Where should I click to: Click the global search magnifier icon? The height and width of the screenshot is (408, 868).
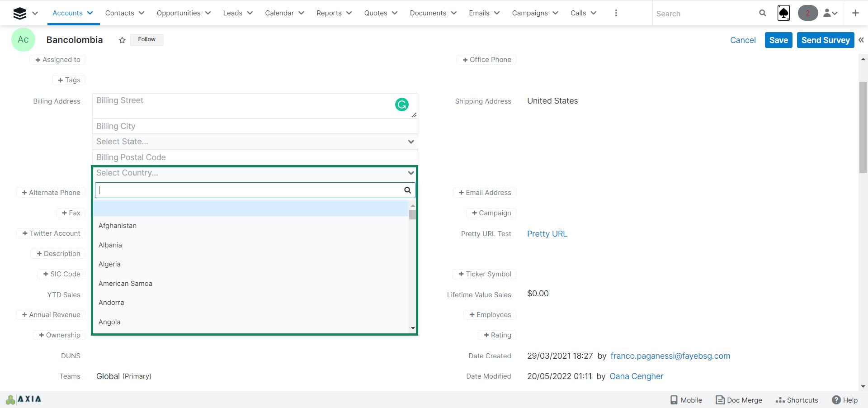(x=763, y=13)
